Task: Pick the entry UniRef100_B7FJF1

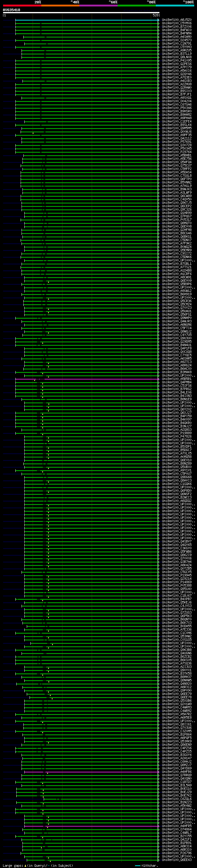Action: point(177,94)
